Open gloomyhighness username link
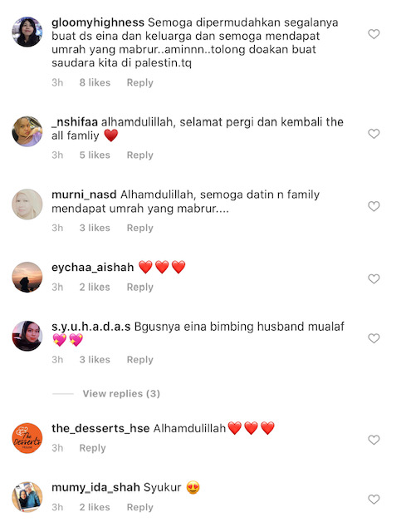Viewport: 401px width, 532px height. (x=98, y=22)
